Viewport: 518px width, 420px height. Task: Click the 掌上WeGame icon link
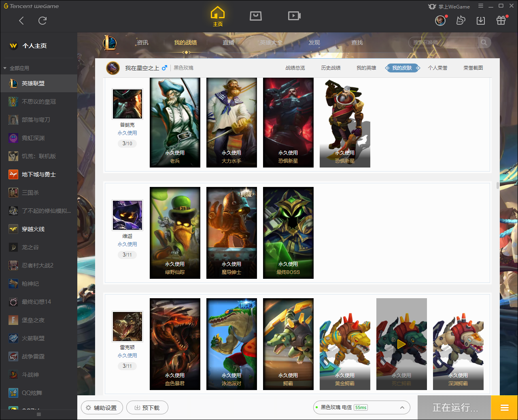point(449,6)
